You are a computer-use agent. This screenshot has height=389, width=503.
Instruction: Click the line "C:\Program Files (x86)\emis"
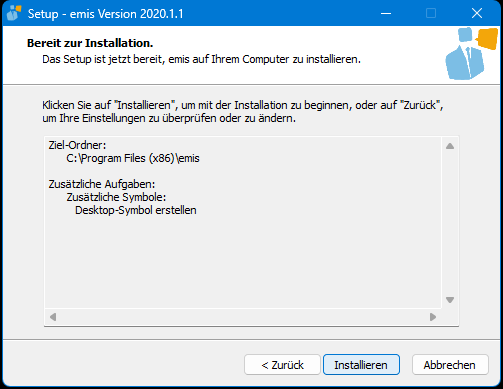click(x=133, y=158)
